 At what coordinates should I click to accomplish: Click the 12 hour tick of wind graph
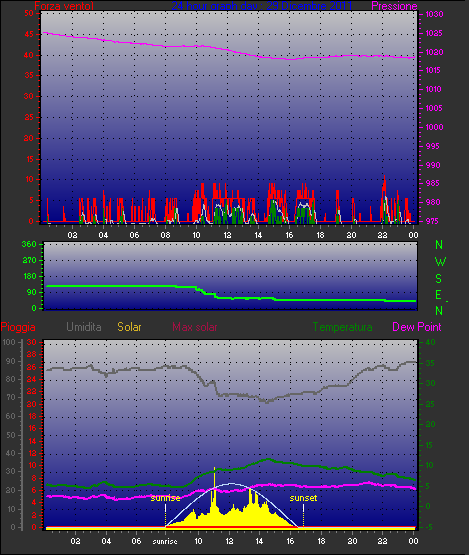pos(227,235)
